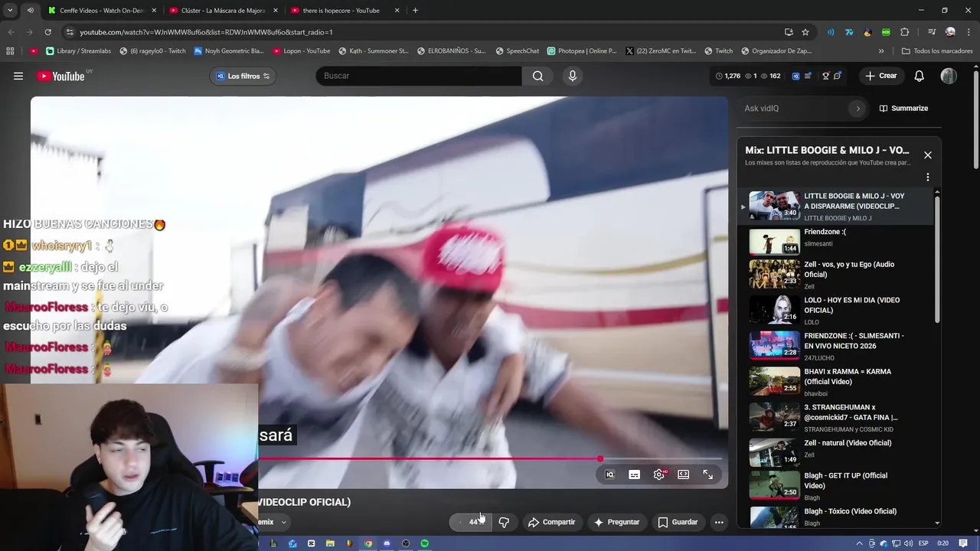Open vidIQ icon in player controls

point(609,474)
